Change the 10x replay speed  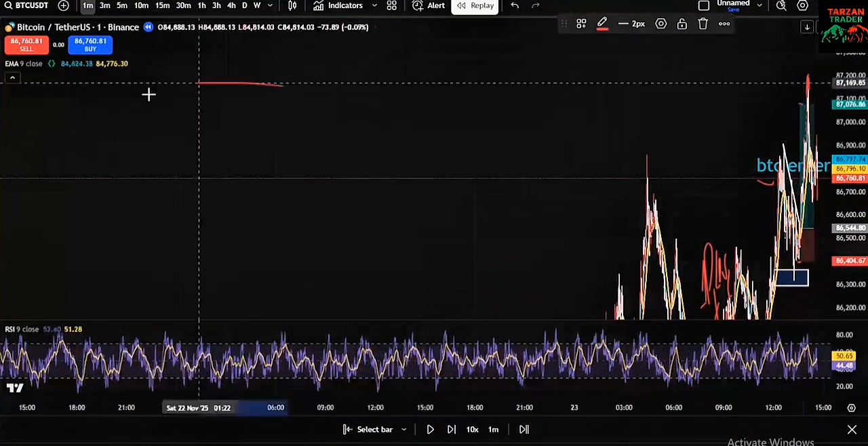tap(472, 429)
